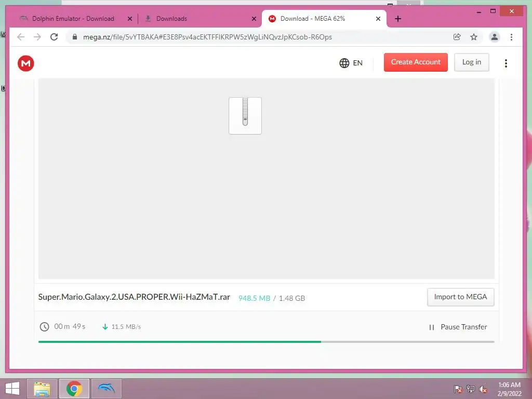532x399 pixels.
Task: Maximize the Chrome window
Action: (493, 11)
